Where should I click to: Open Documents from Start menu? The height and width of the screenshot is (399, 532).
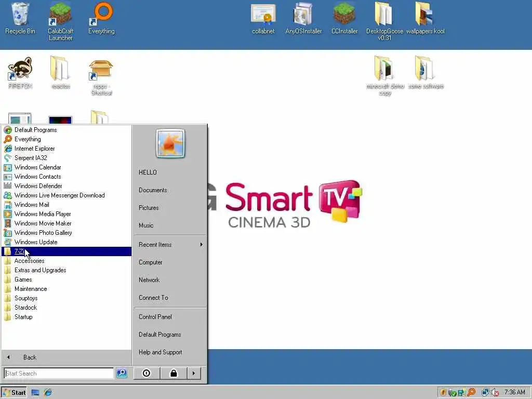170,190
